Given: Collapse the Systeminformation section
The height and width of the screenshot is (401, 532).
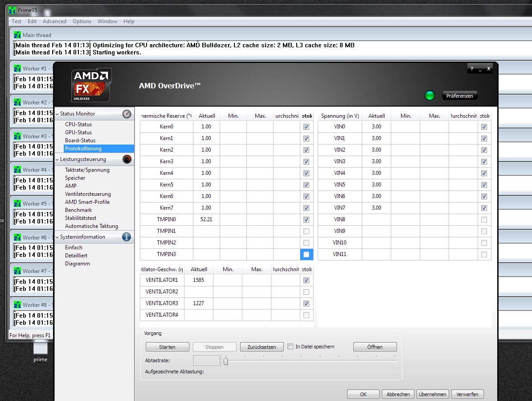Looking at the screenshot, I should 57,237.
